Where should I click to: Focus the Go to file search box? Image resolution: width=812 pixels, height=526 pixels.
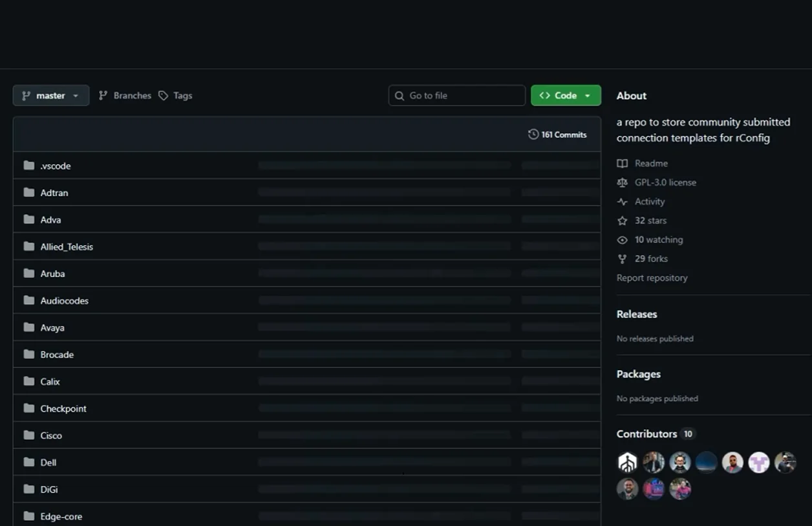(x=457, y=95)
